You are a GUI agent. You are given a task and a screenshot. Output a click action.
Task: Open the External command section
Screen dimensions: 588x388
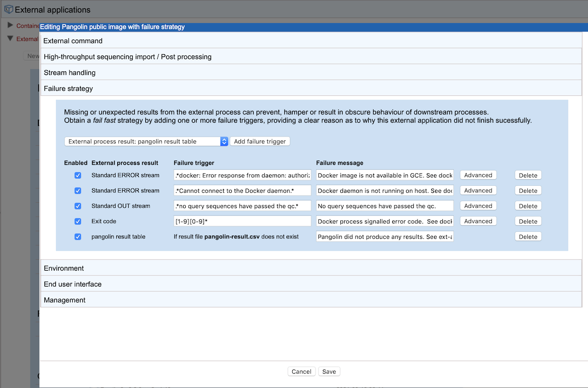(73, 41)
